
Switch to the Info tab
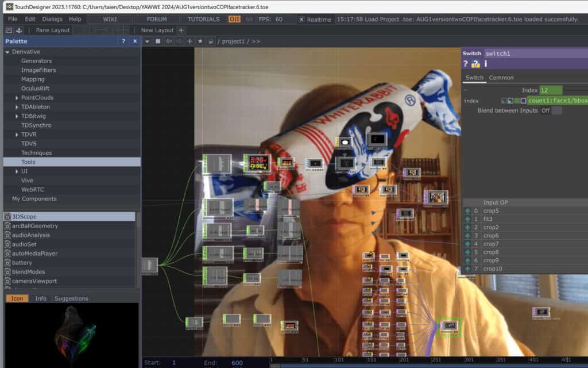click(x=41, y=298)
